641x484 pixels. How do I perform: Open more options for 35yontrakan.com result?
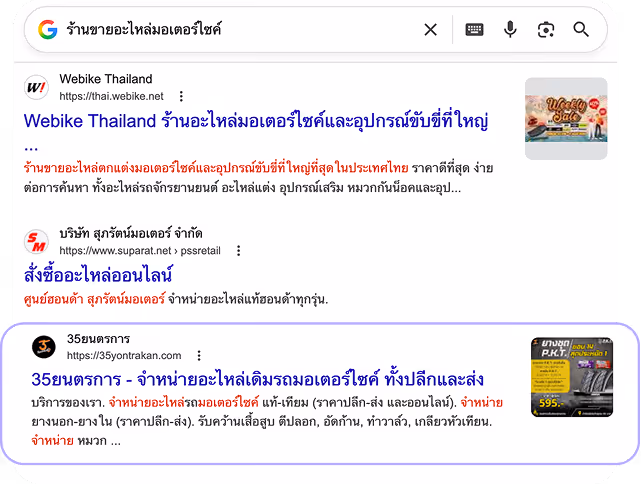(x=199, y=356)
